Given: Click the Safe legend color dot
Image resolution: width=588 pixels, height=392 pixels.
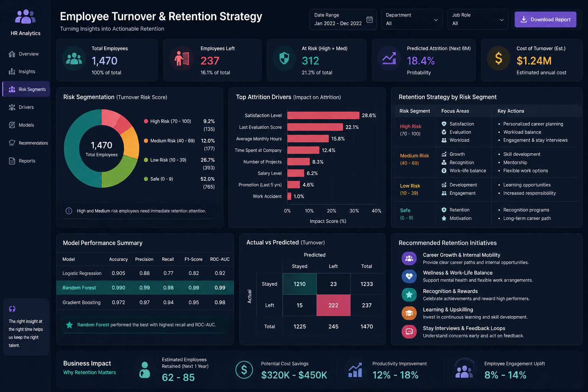Looking at the screenshot, I should coord(146,179).
